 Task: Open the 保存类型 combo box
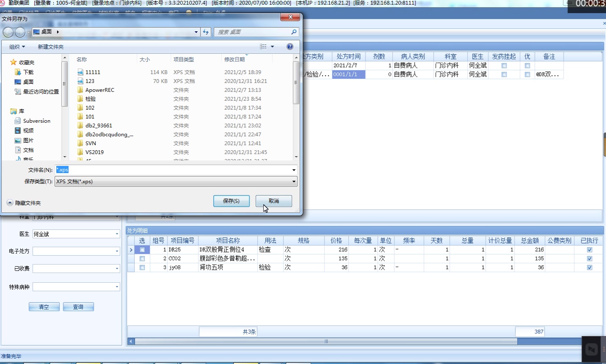coord(176,182)
